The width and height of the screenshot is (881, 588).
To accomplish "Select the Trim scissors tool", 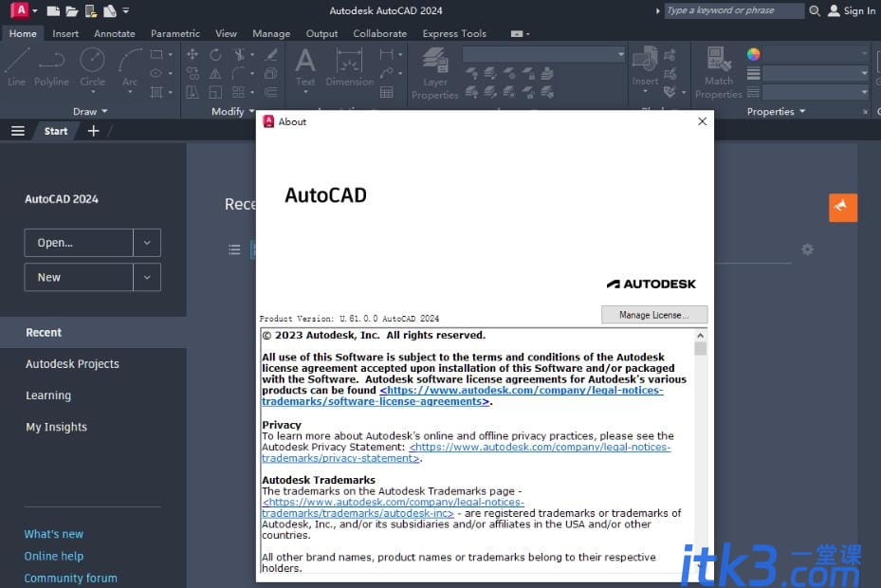I will 239,54.
